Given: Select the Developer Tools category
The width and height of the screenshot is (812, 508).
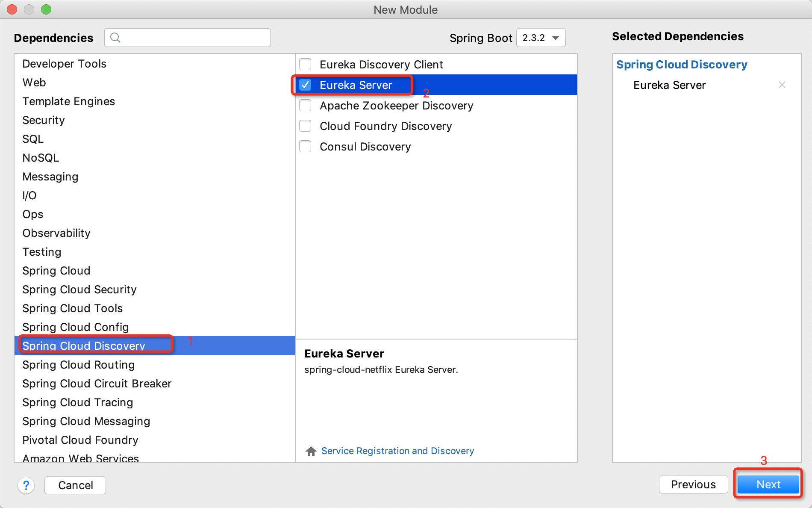Looking at the screenshot, I should (x=65, y=64).
